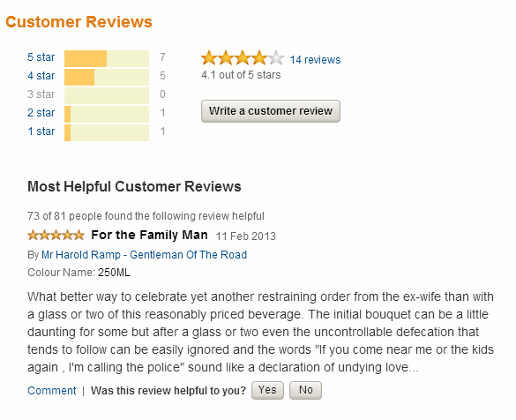Click the Comment link below the review
This screenshot has height=420, width=516.
pos(52,391)
